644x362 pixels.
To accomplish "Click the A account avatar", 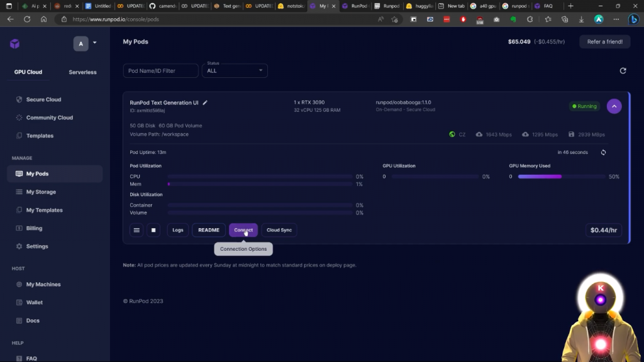I will 81,43.
